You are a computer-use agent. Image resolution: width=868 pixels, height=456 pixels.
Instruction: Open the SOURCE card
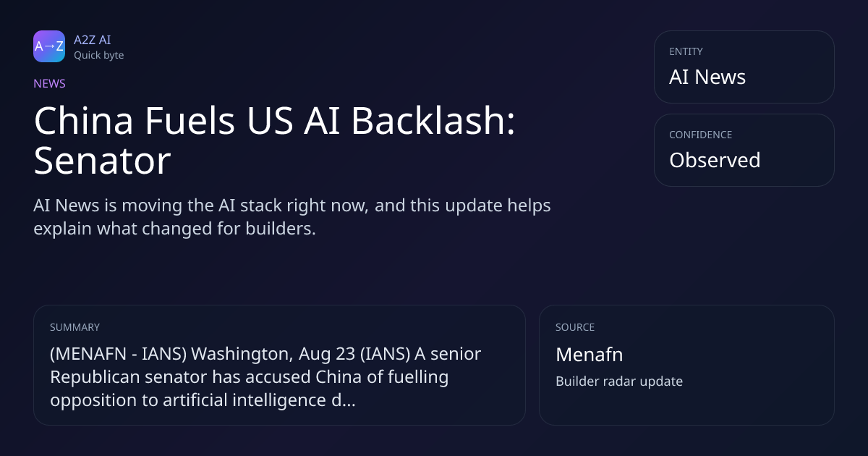(x=686, y=365)
